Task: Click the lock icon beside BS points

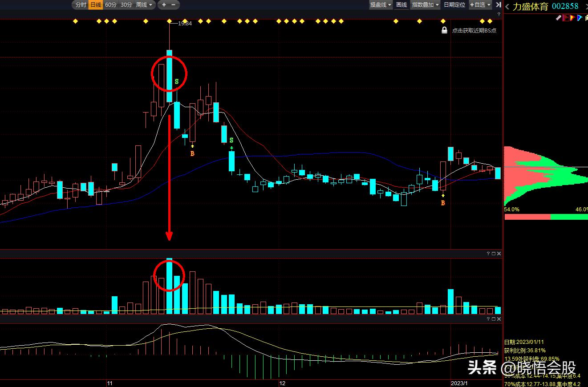Action: click(444, 30)
